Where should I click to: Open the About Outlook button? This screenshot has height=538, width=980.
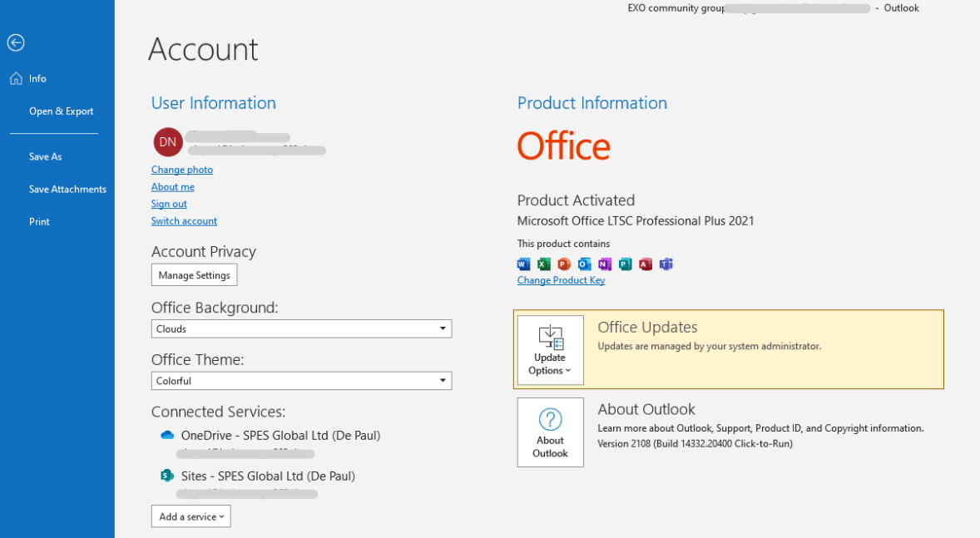(x=550, y=432)
